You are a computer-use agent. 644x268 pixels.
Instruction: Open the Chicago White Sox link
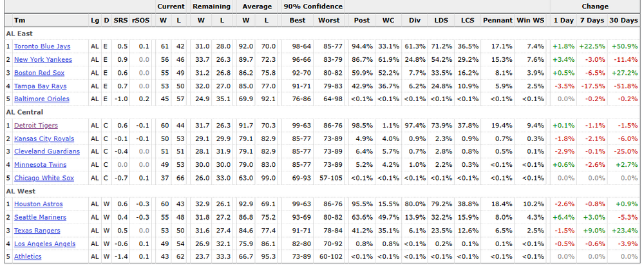click(44, 178)
